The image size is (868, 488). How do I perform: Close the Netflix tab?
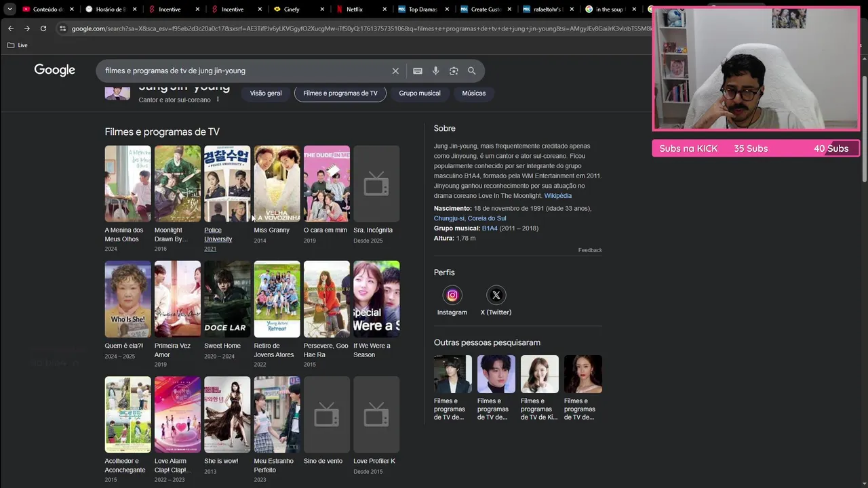click(x=384, y=9)
